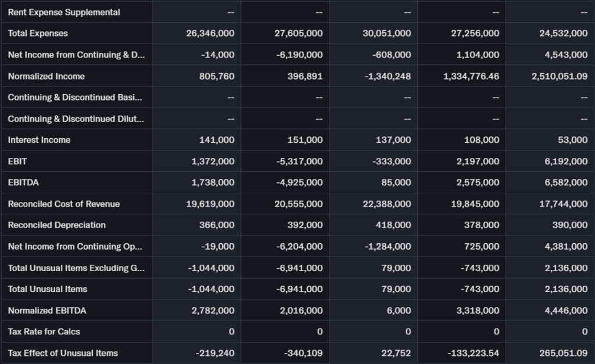Screen dimensions: 595x364
Task: Click the EBIT row label
Action: click(17, 161)
